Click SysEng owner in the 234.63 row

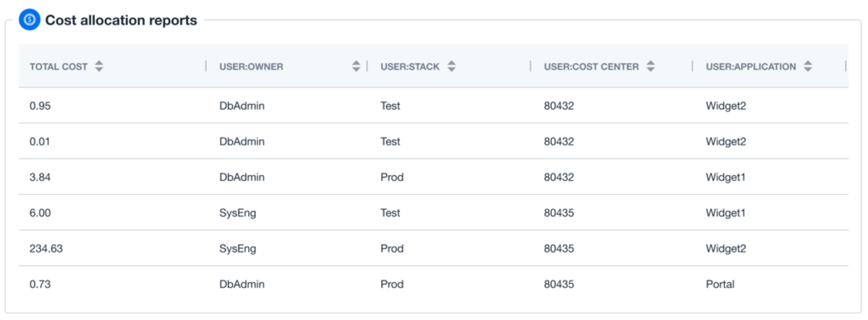point(237,248)
